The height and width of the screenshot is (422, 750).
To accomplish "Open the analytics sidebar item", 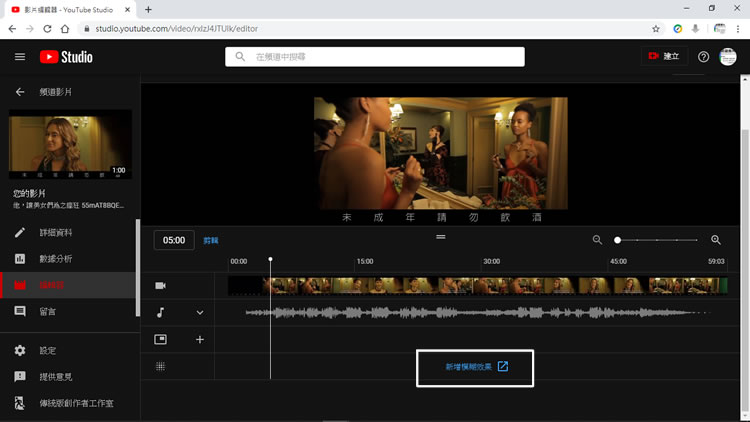I will 68,259.
